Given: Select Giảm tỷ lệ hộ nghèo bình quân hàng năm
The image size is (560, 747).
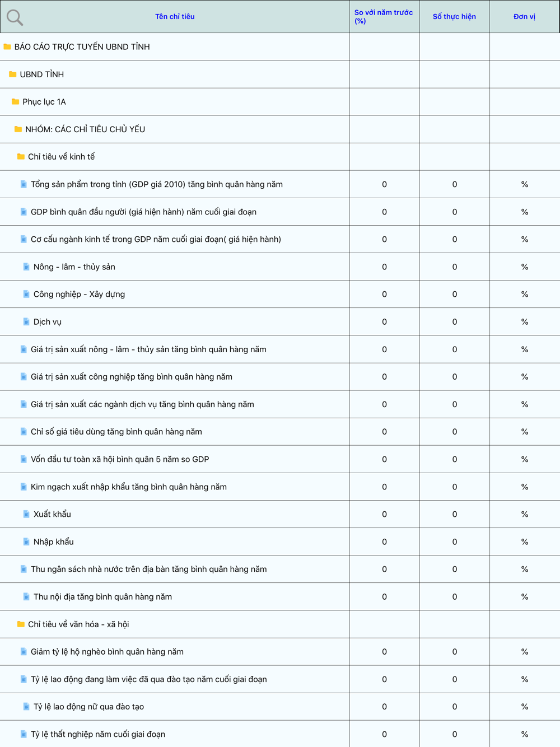Looking at the screenshot, I should pyautogui.click(x=107, y=652).
